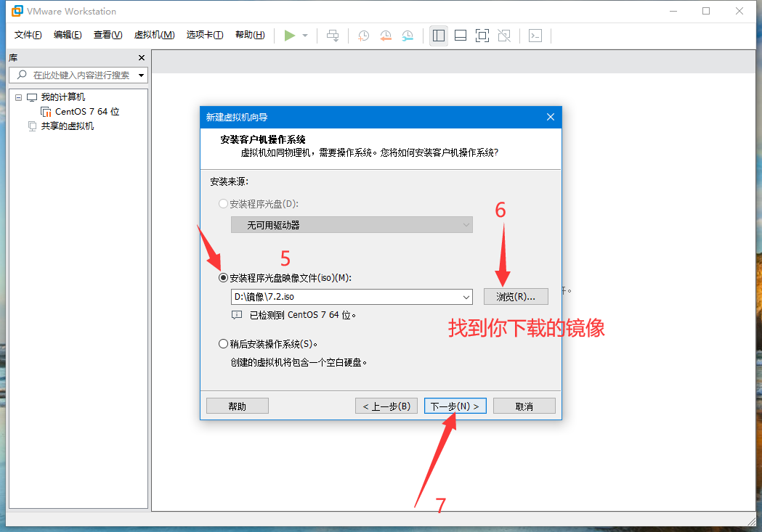Select the 稍后安装操作系统 radio button

point(223,344)
